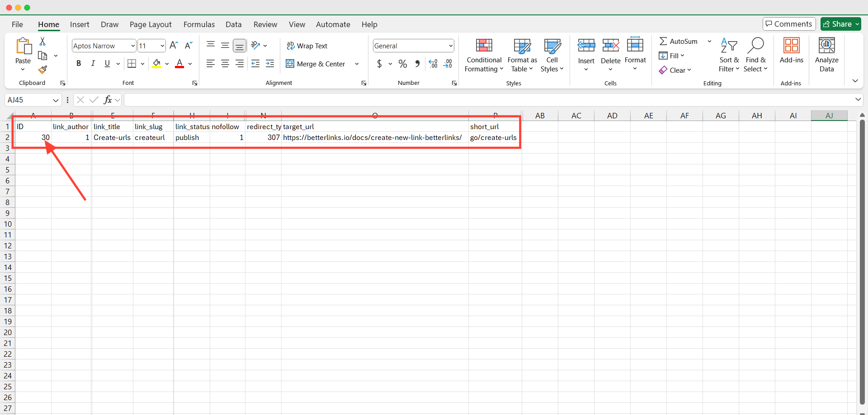
Task: Click the Format Painter brush icon
Action: [x=42, y=70]
